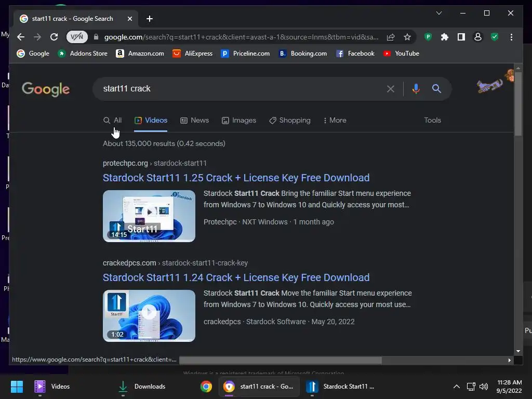Open the browser three-dot menu

[x=511, y=37]
